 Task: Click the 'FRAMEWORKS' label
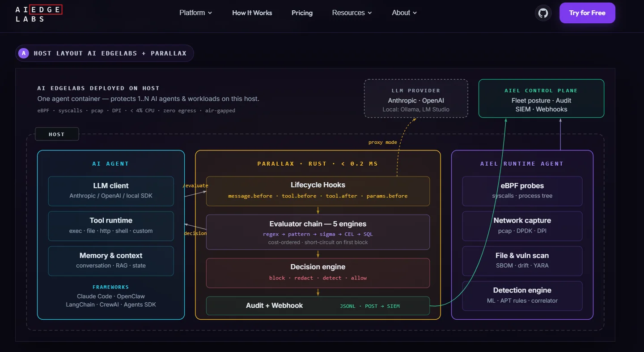tap(110, 287)
